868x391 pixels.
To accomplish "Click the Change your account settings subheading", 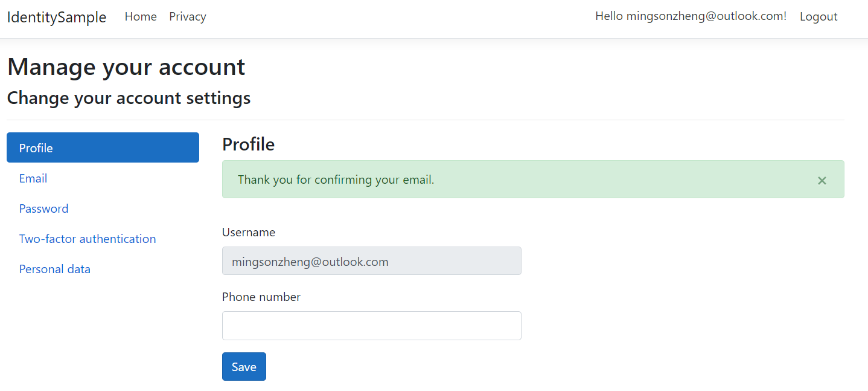I will (129, 98).
